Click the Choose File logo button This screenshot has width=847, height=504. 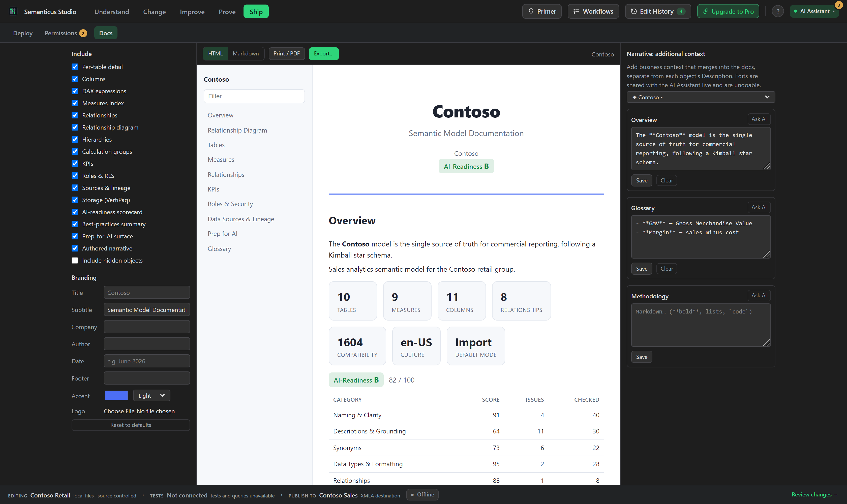(x=119, y=411)
